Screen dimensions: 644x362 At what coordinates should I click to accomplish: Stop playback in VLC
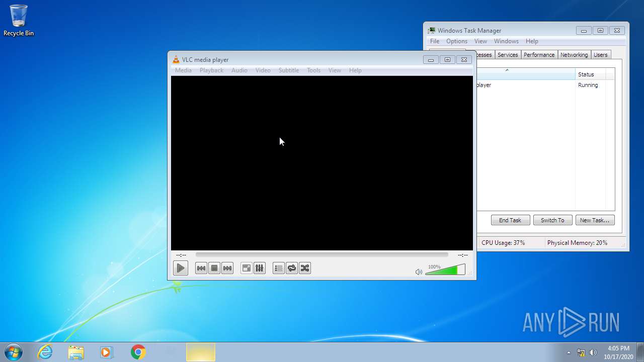214,268
